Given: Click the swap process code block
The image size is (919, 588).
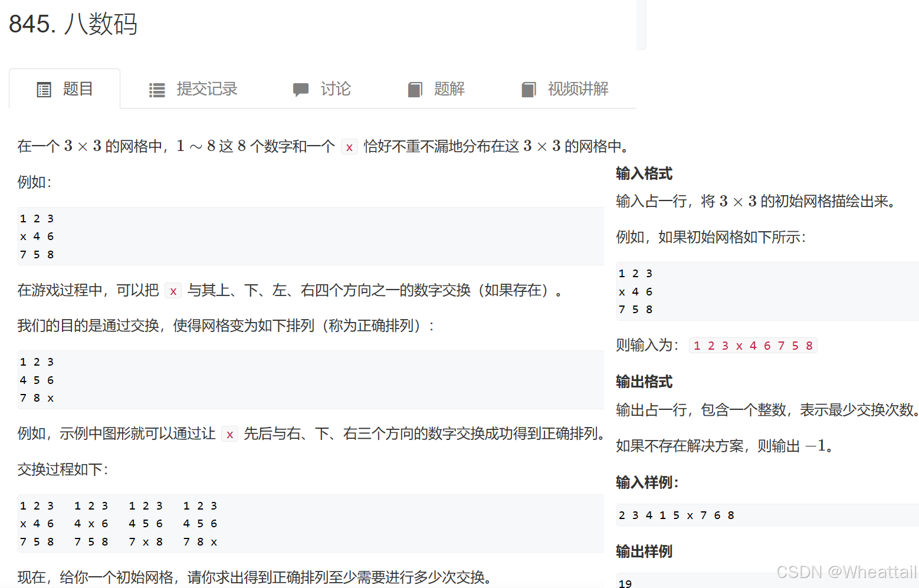Looking at the screenshot, I should coord(295,523).
